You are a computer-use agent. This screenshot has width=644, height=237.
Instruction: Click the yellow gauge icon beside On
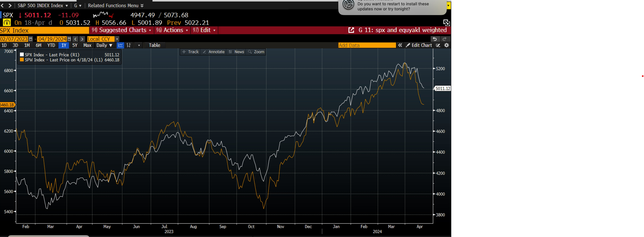(7, 22)
